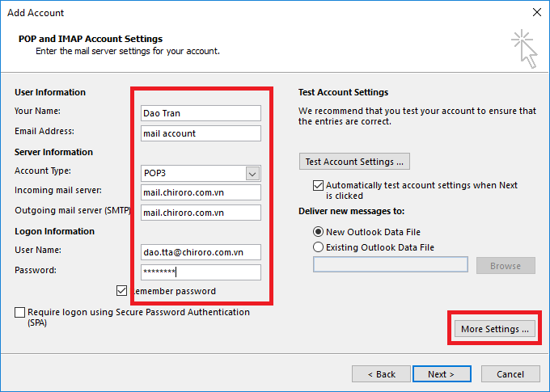The width and height of the screenshot is (550, 392).
Task: Click the Incoming mail server field
Action: point(201,192)
